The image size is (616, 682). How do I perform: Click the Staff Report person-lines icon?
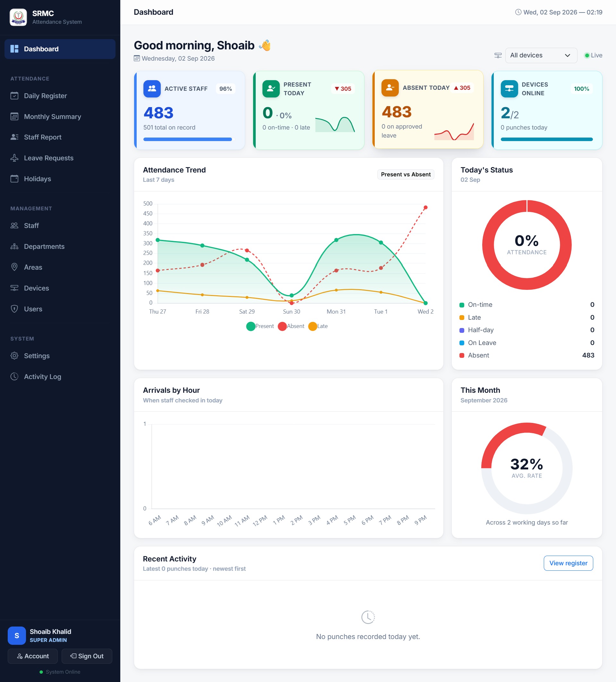tap(14, 137)
